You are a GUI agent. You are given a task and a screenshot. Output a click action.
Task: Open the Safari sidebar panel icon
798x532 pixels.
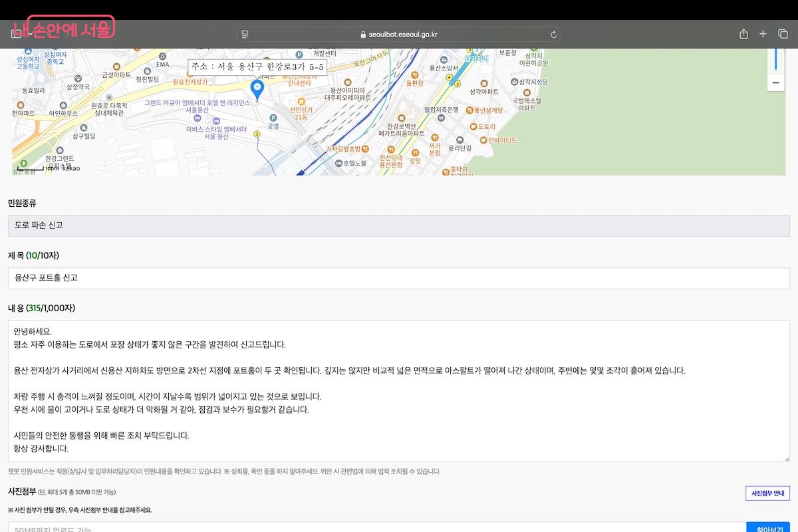16,34
